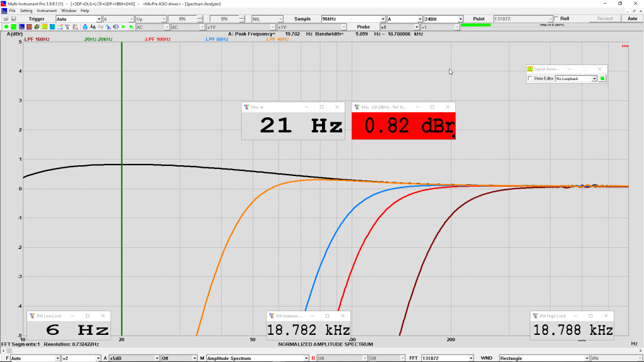This screenshot has width=644, height=362.
Task: Click the horizontal scrollbar below the chart
Action: (x=322, y=351)
